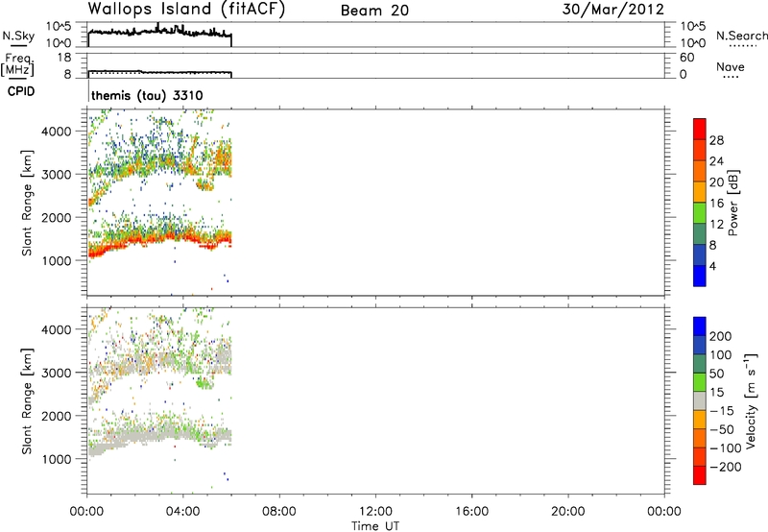768x532 pixels.
Task: Click the 'Velocity [m s-1]' colorbar label
Action: pos(751,400)
